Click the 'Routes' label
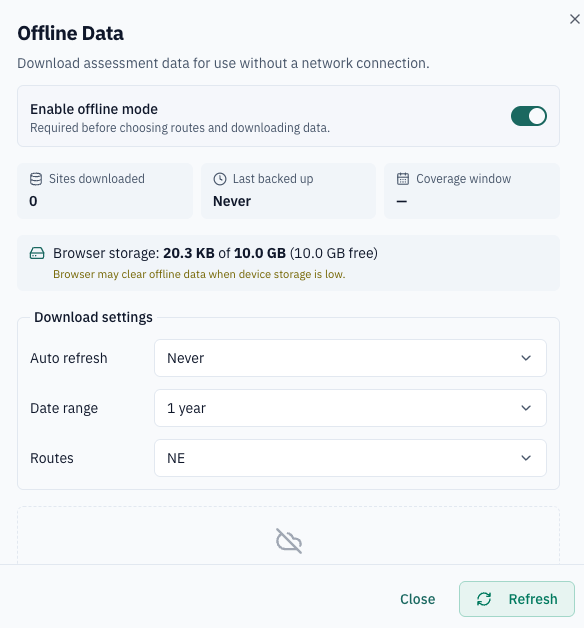 click(52, 458)
